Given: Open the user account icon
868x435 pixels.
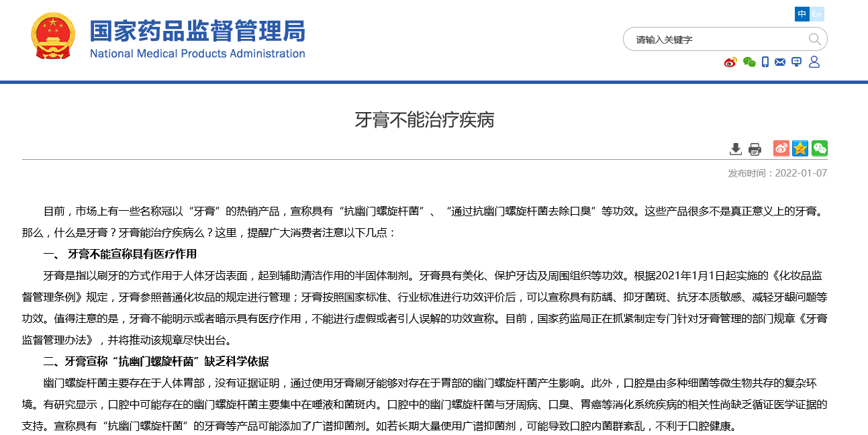Looking at the screenshot, I should point(814,62).
